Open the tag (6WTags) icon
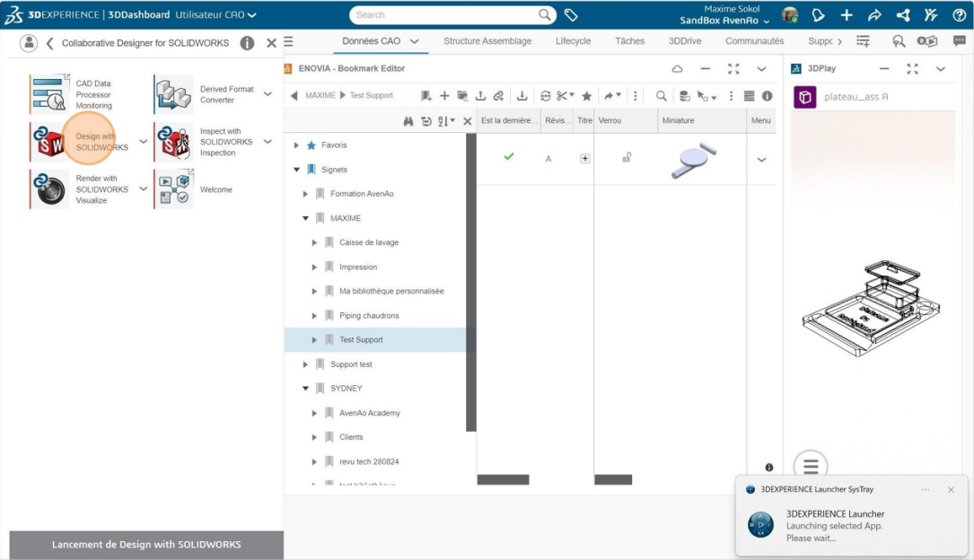The image size is (974, 560). tap(571, 15)
